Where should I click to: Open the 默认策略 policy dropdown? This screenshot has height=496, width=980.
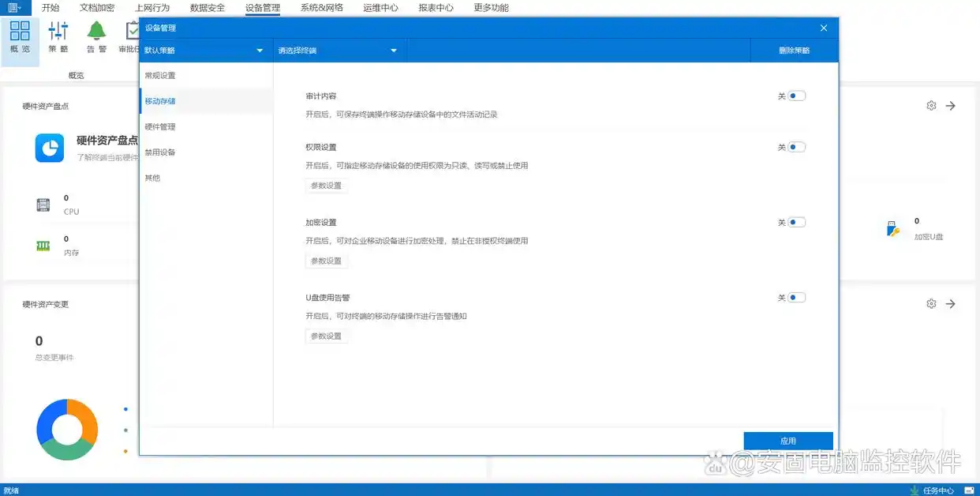[x=205, y=49]
